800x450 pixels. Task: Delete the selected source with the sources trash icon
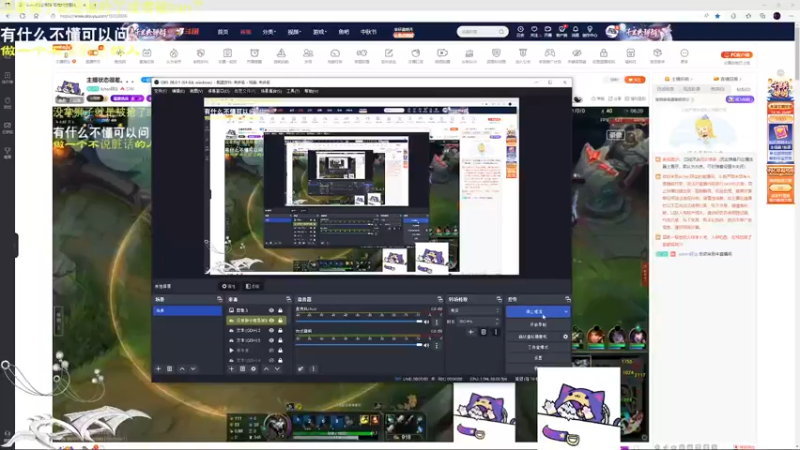click(242, 368)
